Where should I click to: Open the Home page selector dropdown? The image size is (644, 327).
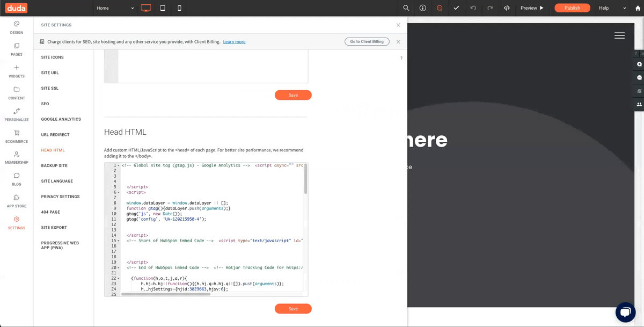tap(115, 8)
